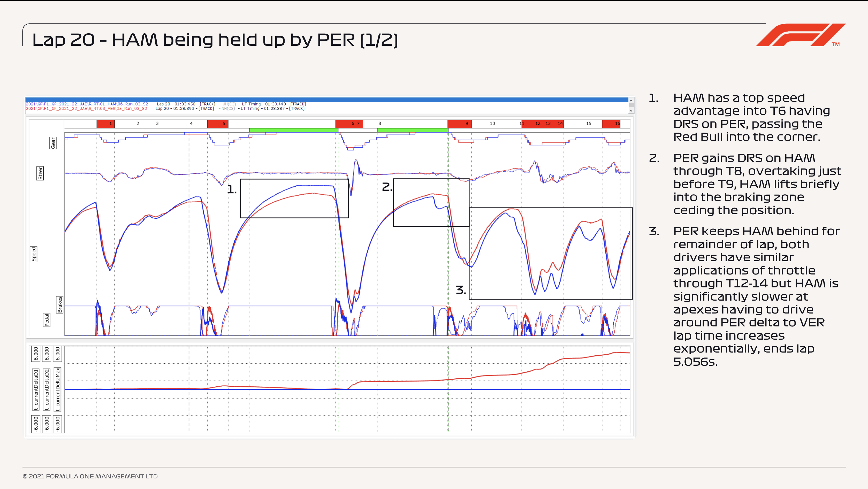Screen dimensions: 868x489
Task: Click the red turn 5 marker
Action: [218, 124]
